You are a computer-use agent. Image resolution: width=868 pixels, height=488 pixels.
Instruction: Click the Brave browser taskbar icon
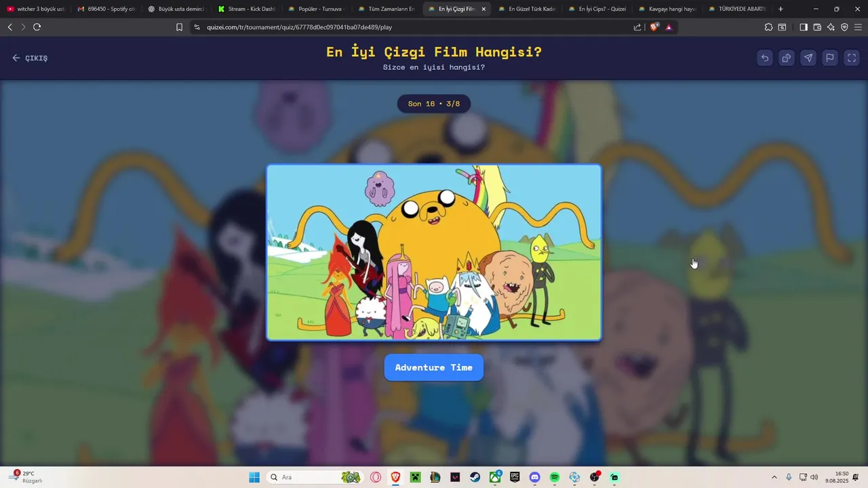tap(395, 477)
